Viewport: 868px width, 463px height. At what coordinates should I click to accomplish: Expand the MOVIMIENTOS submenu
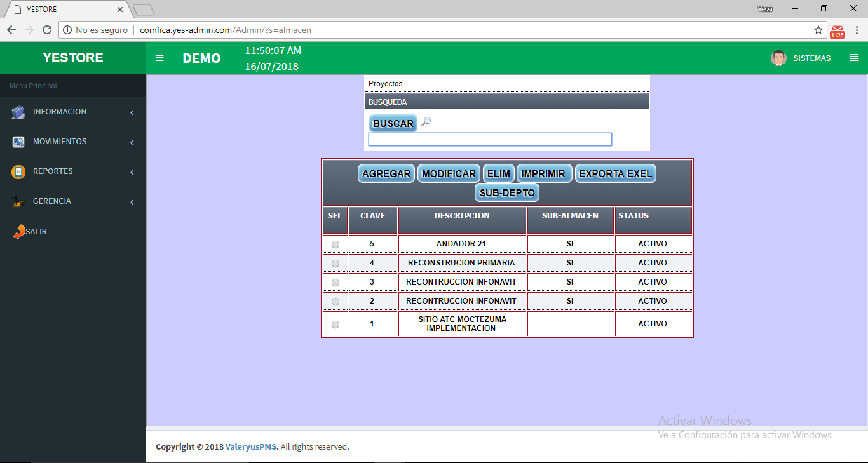[x=60, y=142]
